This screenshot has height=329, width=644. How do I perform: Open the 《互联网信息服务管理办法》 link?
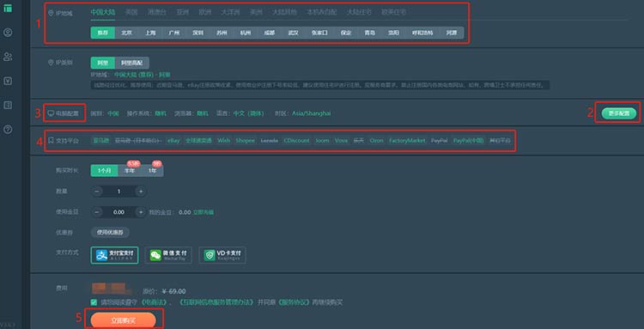click(217, 302)
